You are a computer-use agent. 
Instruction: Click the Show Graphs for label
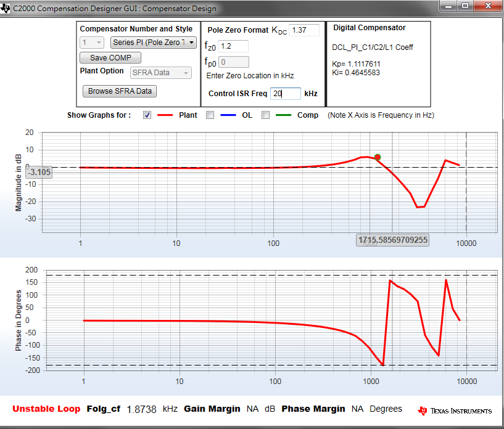coord(99,115)
